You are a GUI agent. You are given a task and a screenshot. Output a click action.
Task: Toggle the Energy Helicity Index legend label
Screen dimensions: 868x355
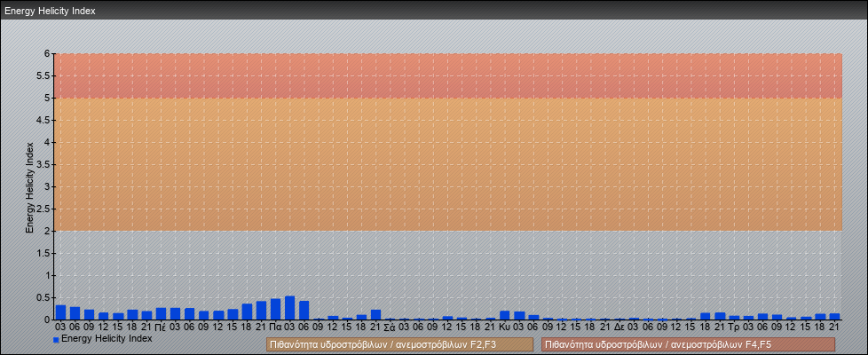(x=107, y=339)
